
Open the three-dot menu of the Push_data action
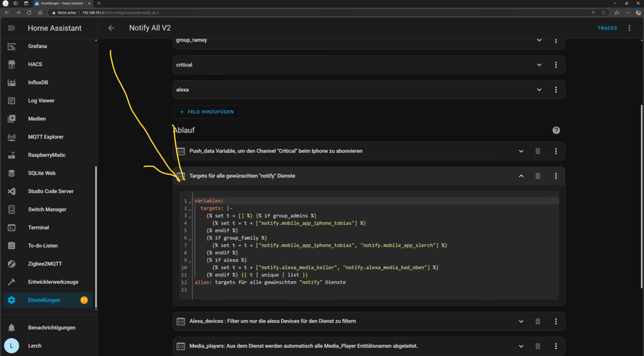pyautogui.click(x=556, y=151)
